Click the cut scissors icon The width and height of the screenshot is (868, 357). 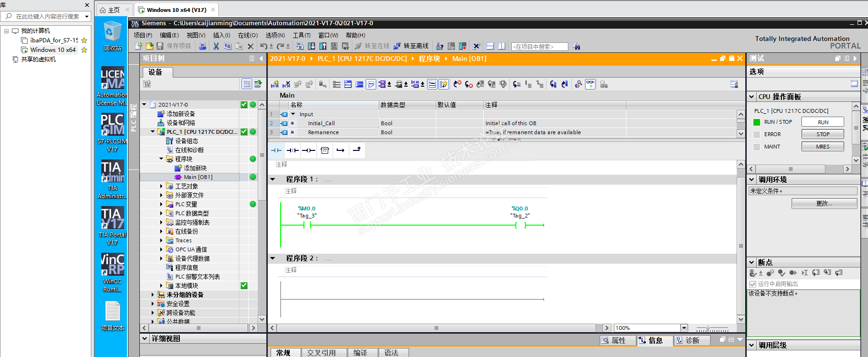pos(216,46)
